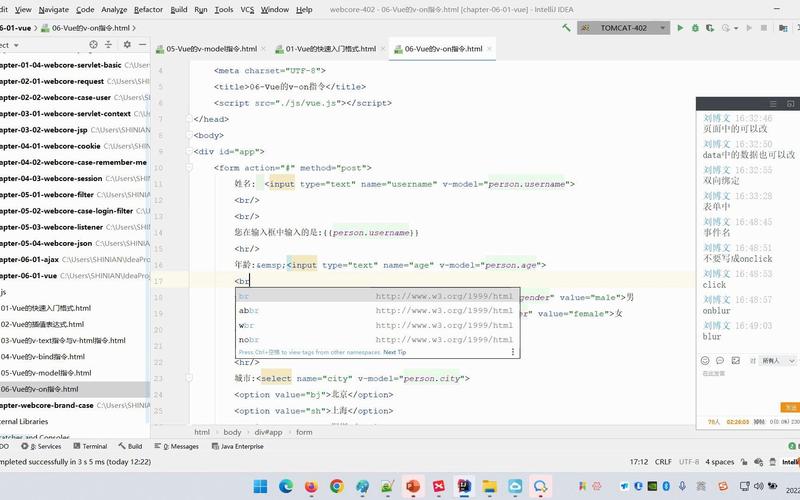Click the menu lines icon atop chat panel
The width and height of the screenshot is (800, 500).
[x=773, y=104]
